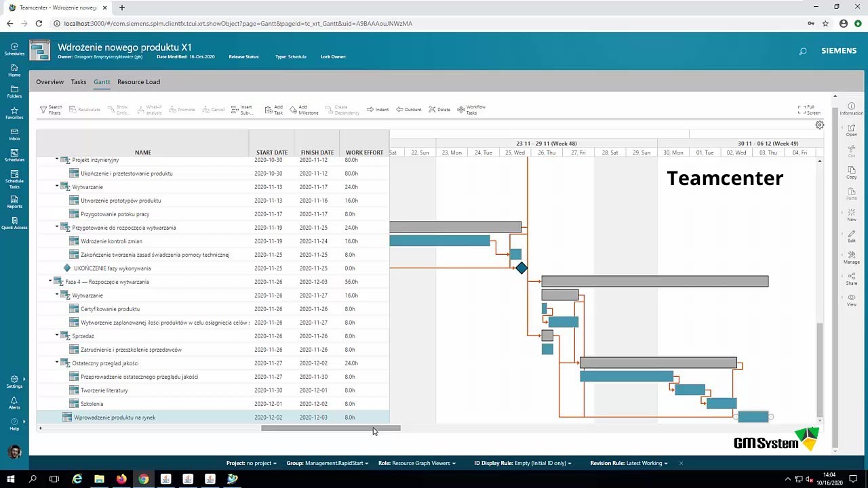Screen dimensions: 868x488
Task: Open Reports in the left sidebar
Action: tap(14, 202)
